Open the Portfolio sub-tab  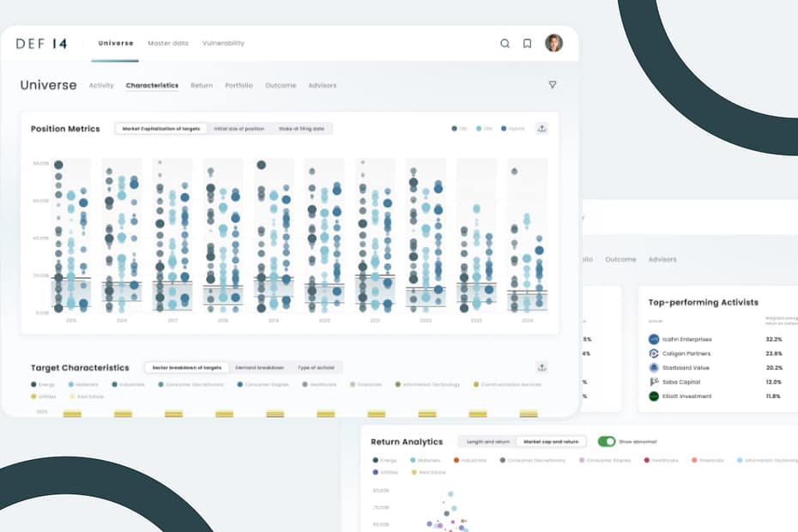[x=239, y=86]
